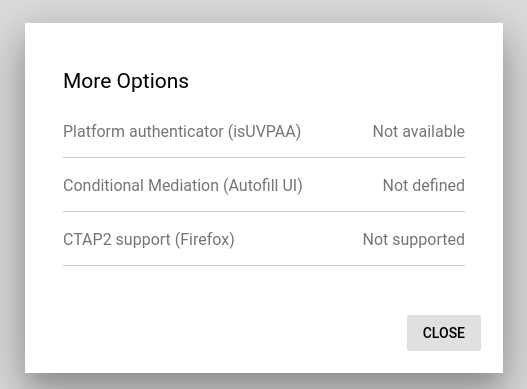Click the divider below CTAP2 support row
This screenshot has height=389, width=527.
[264, 266]
